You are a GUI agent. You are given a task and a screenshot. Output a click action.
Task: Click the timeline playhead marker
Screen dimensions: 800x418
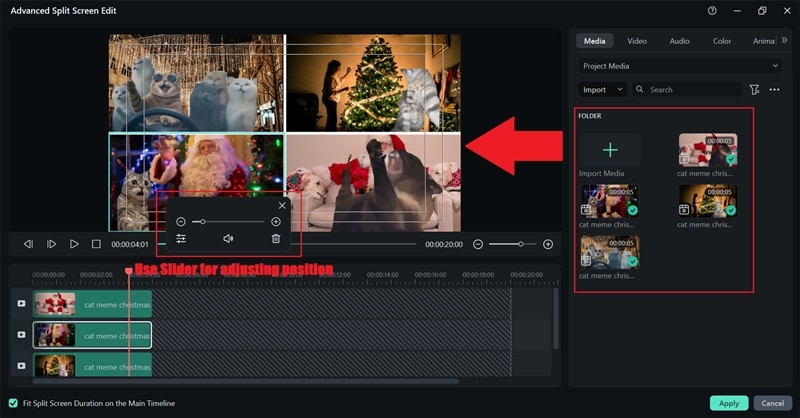point(129,272)
